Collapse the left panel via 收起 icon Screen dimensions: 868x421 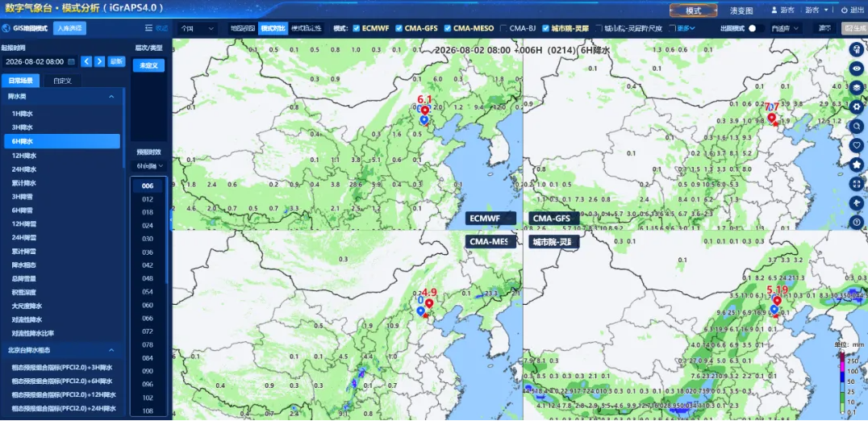[x=148, y=28]
